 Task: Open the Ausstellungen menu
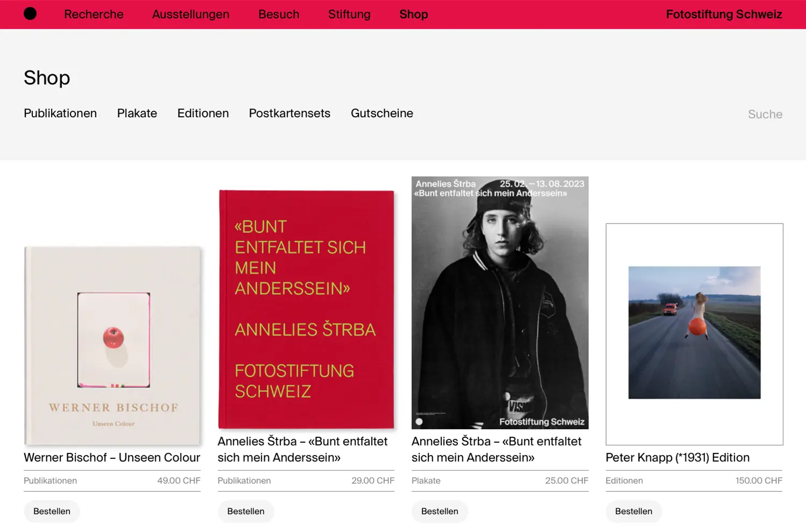[191, 15]
